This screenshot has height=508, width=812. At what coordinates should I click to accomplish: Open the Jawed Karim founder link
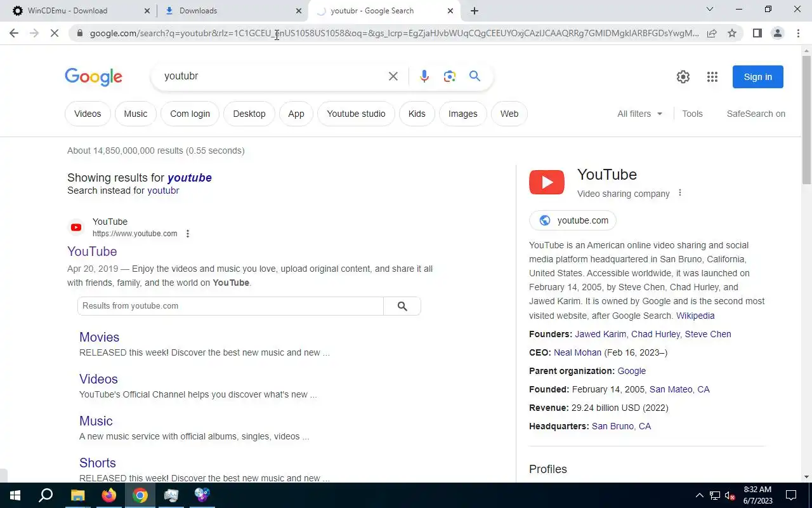(600, 334)
